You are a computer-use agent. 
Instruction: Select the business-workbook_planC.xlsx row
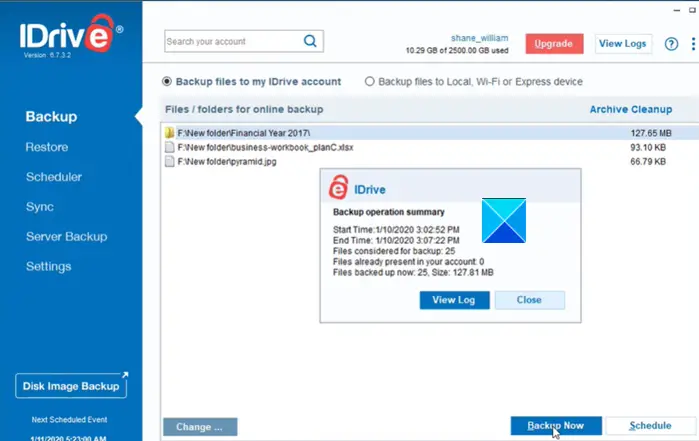coord(430,147)
